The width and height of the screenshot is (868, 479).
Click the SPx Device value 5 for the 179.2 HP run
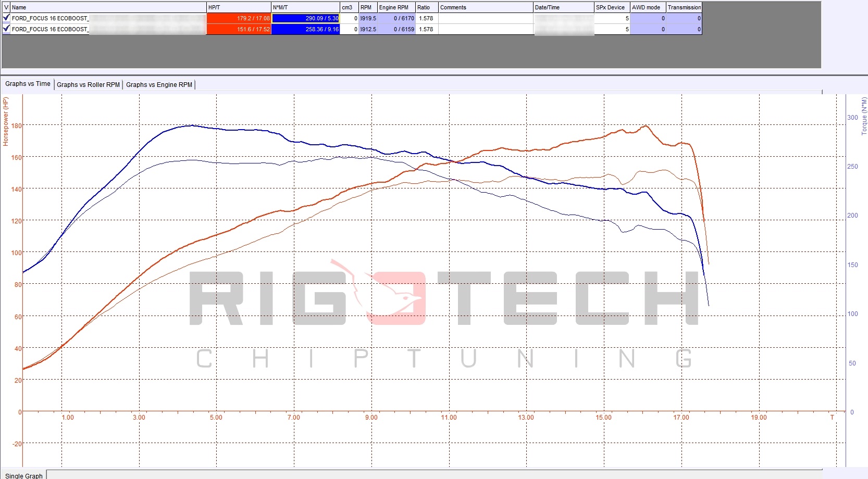(x=612, y=18)
